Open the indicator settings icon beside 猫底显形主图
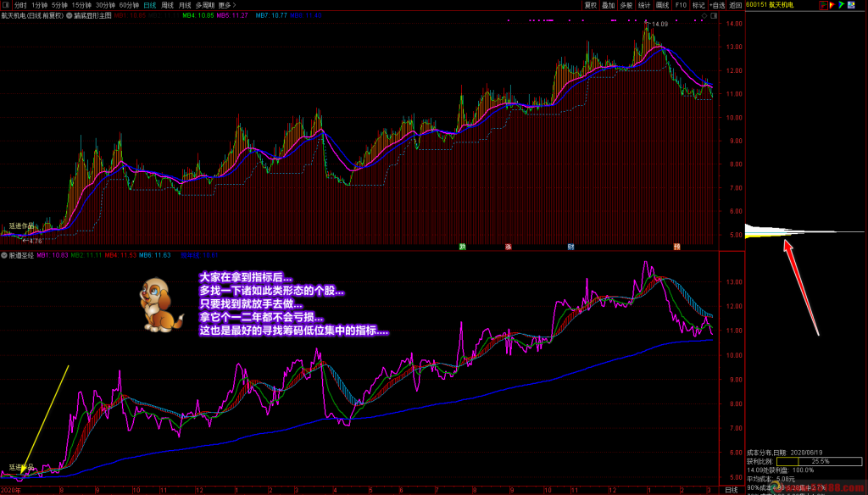This screenshot has width=868, height=495. 70,15
